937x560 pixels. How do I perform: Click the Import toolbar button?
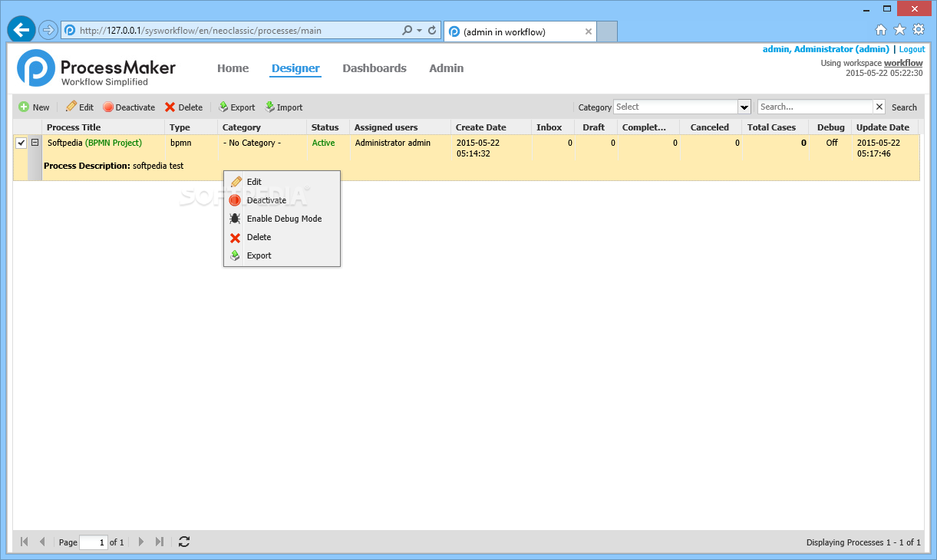[x=283, y=107]
